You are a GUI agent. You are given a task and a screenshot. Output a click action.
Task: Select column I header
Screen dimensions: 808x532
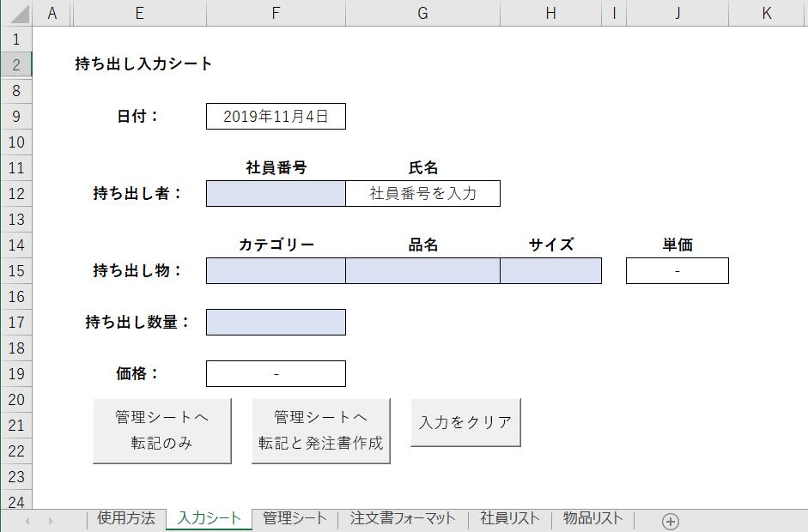point(614,13)
